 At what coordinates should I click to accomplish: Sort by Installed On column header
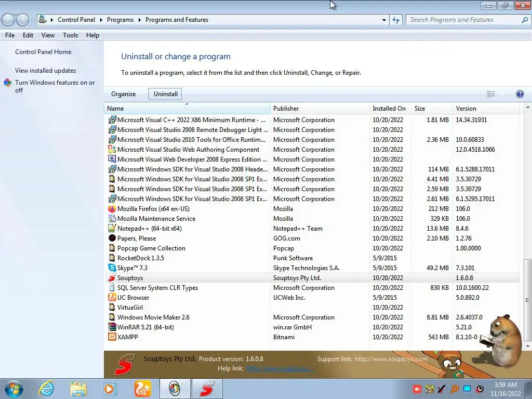click(390, 109)
